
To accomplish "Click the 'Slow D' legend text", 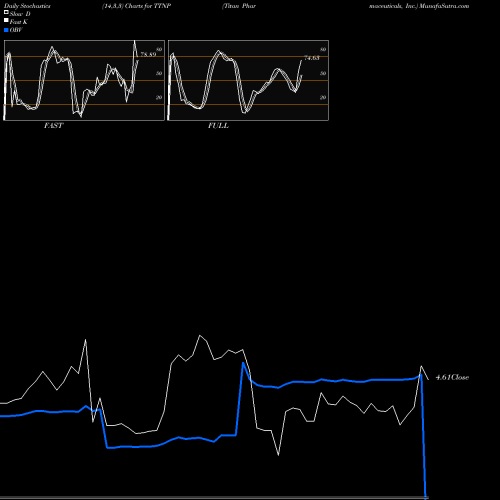I will (x=20, y=14).
